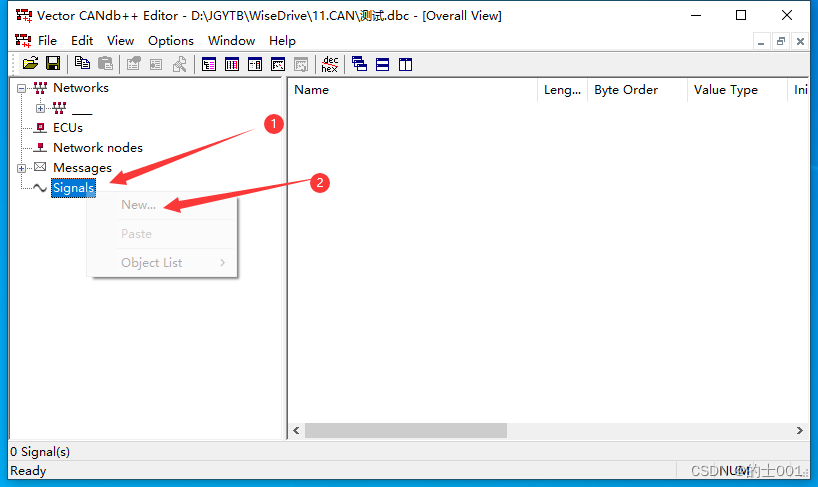Click the Messages envelope icon
The height and width of the screenshot is (487, 818).
tap(40, 167)
